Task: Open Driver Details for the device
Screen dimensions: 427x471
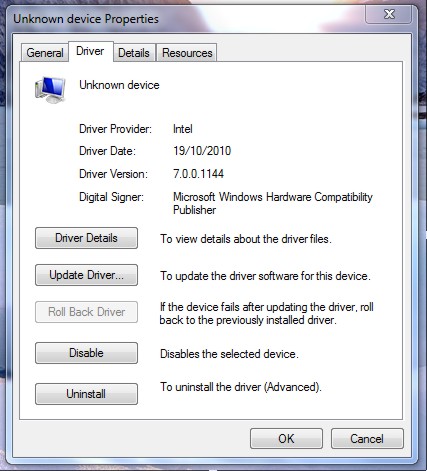Action: point(86,238)
